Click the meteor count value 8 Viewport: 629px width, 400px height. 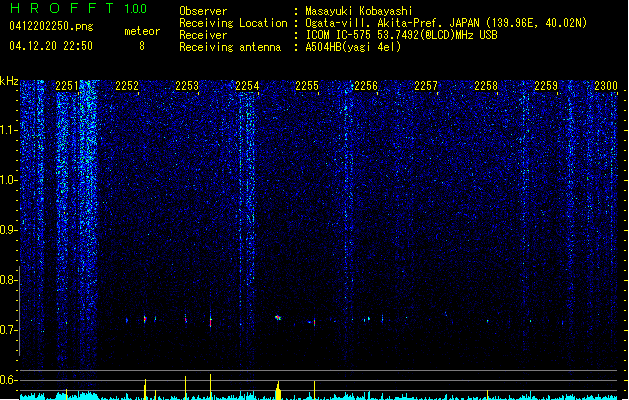[x=142, y=46]
